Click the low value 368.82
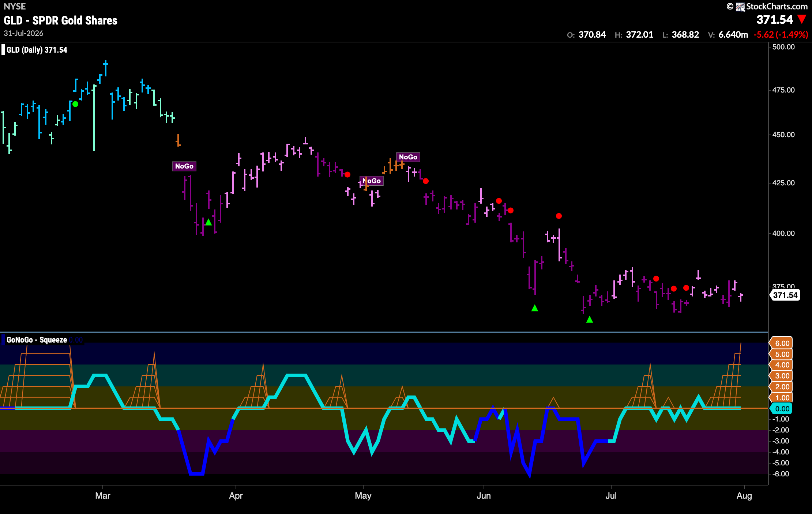Image resolution: width=812 pixels, height=514 pixels. [x=685, y=35]
